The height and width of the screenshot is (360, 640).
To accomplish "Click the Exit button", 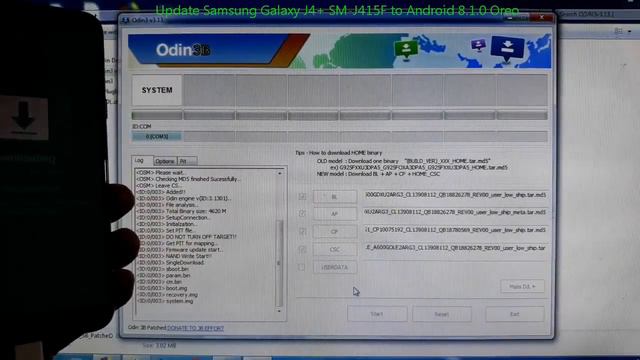I will pos(515,314).
